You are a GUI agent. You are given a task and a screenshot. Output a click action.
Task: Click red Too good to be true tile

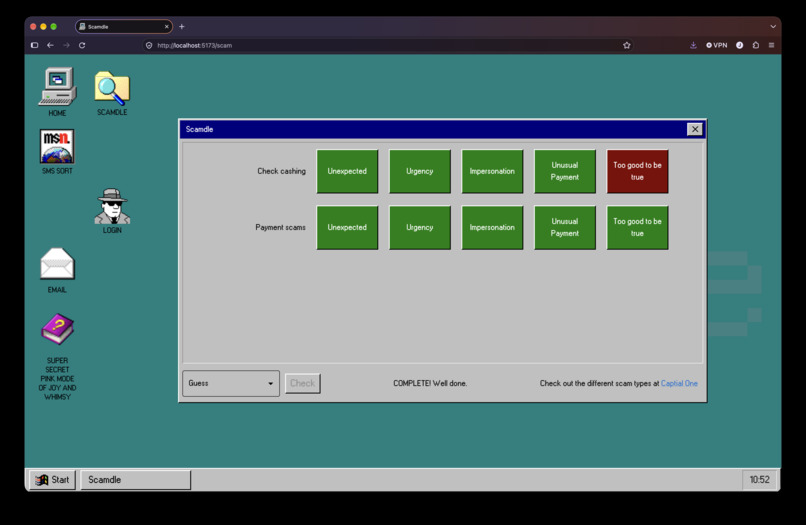click(637, 171)
